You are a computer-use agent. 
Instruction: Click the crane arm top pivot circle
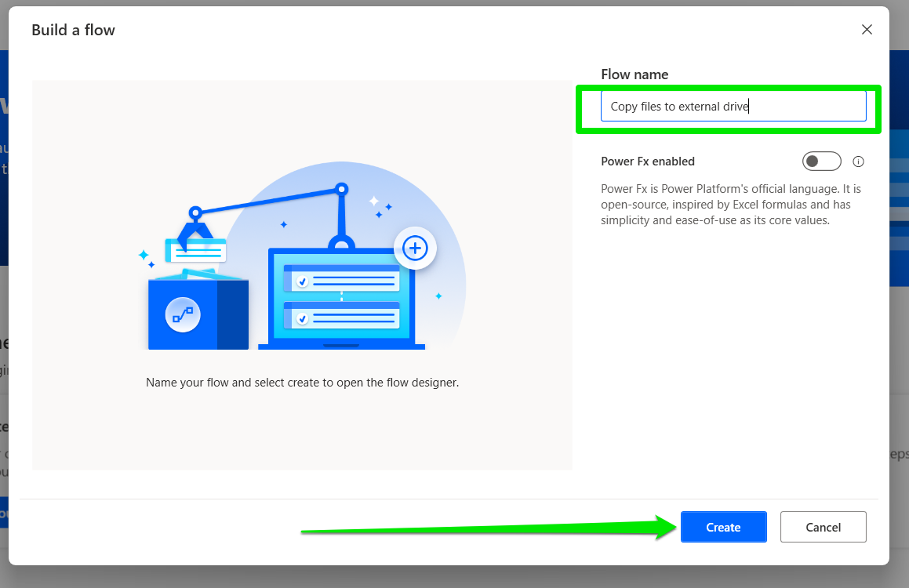coord(341,189)
